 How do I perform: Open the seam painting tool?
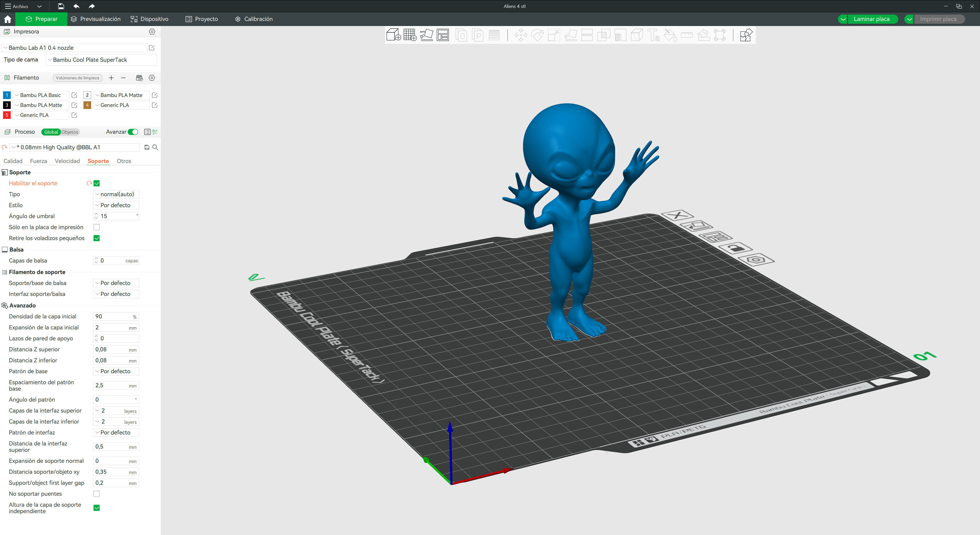pos(636,35)
